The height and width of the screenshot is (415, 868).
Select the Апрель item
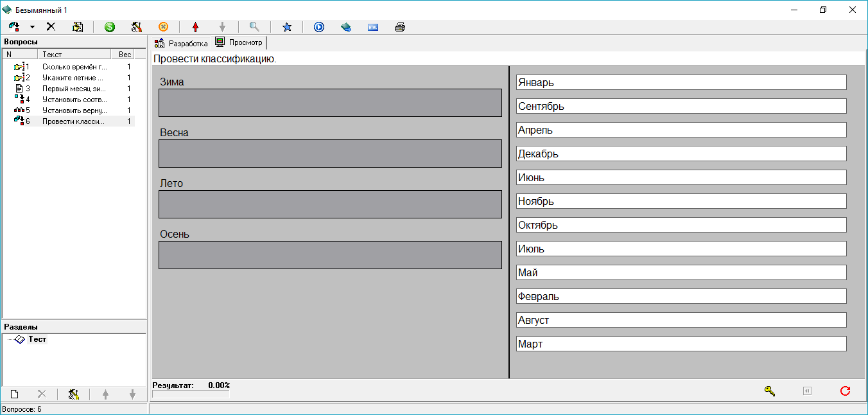[x=681, y=130]
